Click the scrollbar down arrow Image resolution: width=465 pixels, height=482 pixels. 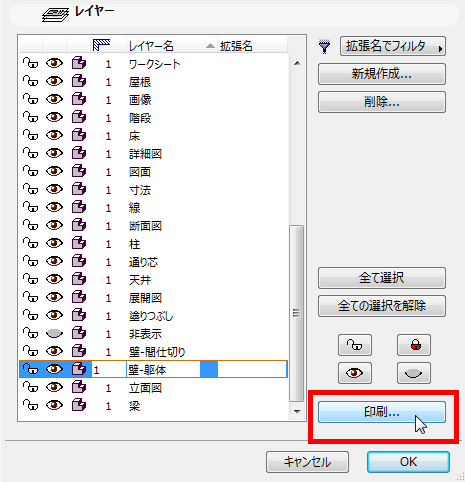tap(297, 412)
